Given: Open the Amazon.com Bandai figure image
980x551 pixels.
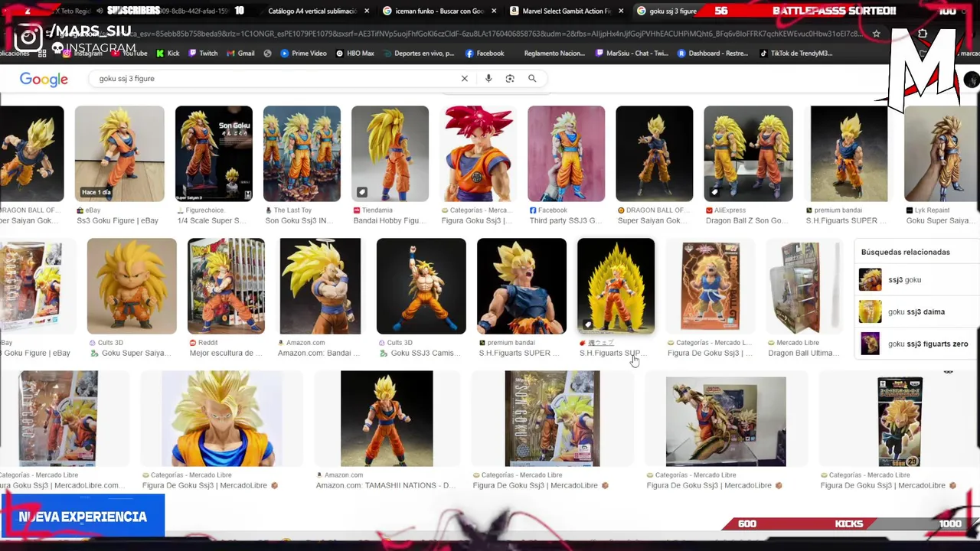Looking at the screenshot, I should [320, 286].
